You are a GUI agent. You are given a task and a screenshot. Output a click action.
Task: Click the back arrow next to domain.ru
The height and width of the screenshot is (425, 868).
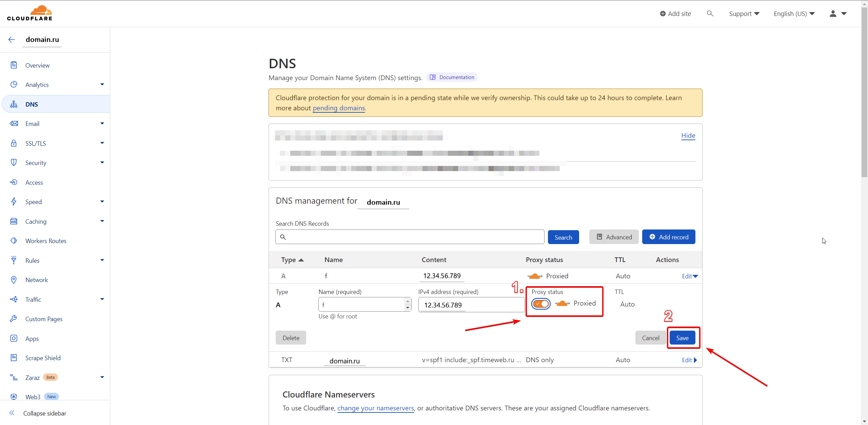point(12,40)
